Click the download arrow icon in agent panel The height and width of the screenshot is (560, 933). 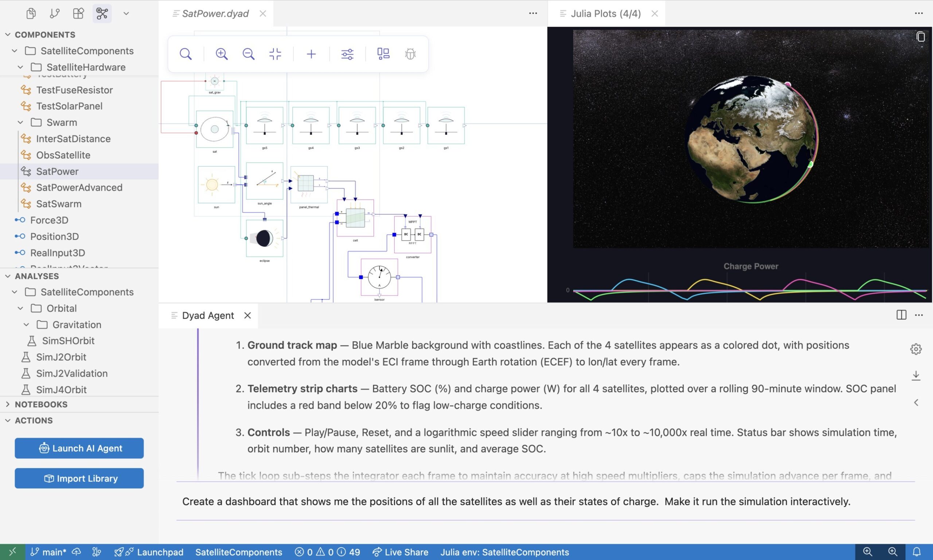click(x=916, y=376)
